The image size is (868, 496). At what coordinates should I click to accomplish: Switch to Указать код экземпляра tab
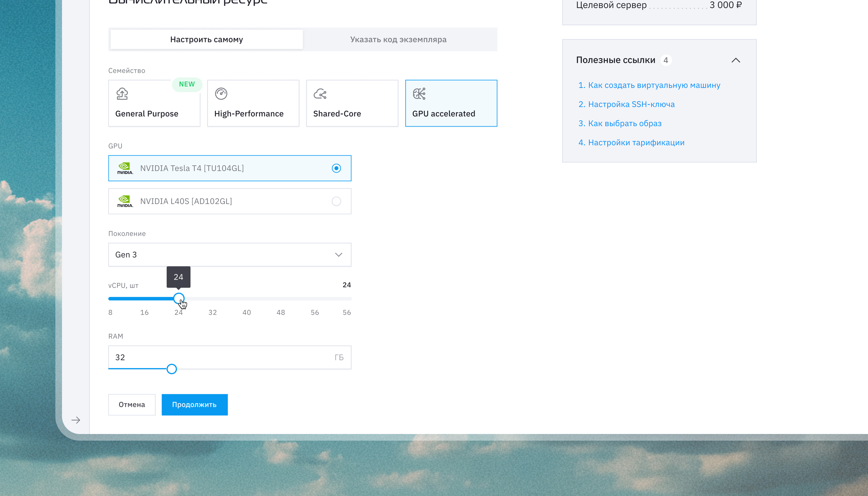(x=398, y=40)
